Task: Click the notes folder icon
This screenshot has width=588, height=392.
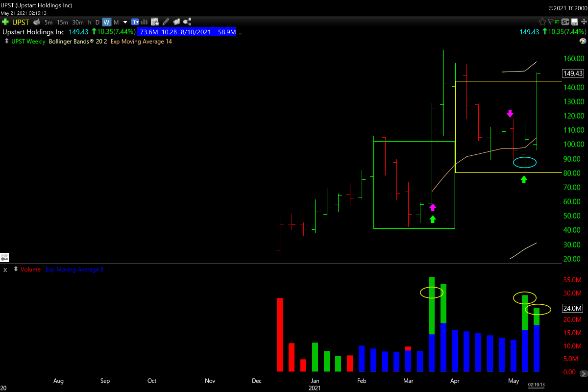Action: (x=176, y=22)
